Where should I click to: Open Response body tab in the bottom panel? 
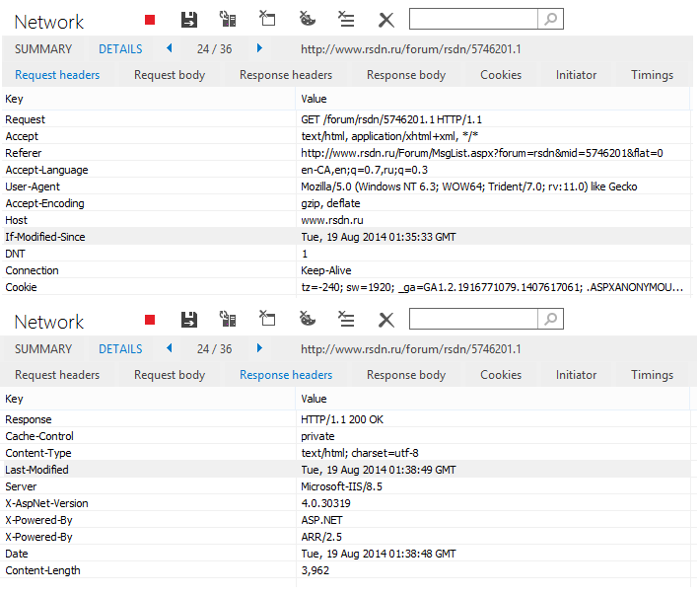(x=406, y=375)
